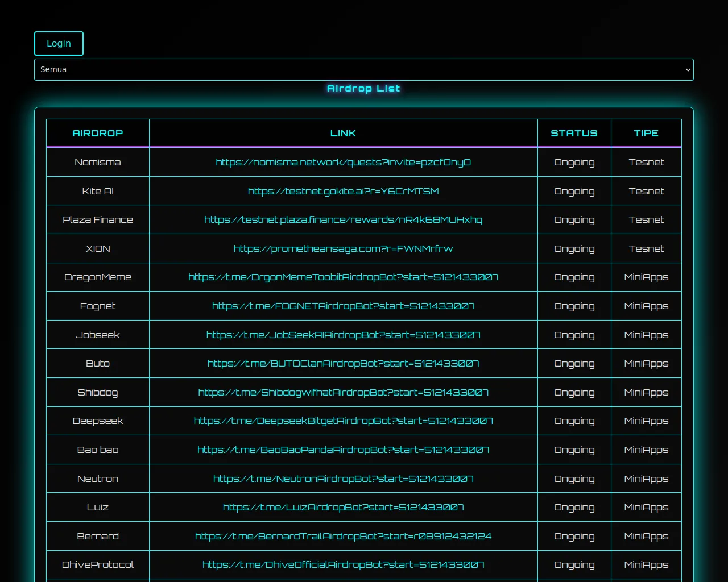Click the TIPE column header
Screen dimensions: 728x582
coord(646,134)
